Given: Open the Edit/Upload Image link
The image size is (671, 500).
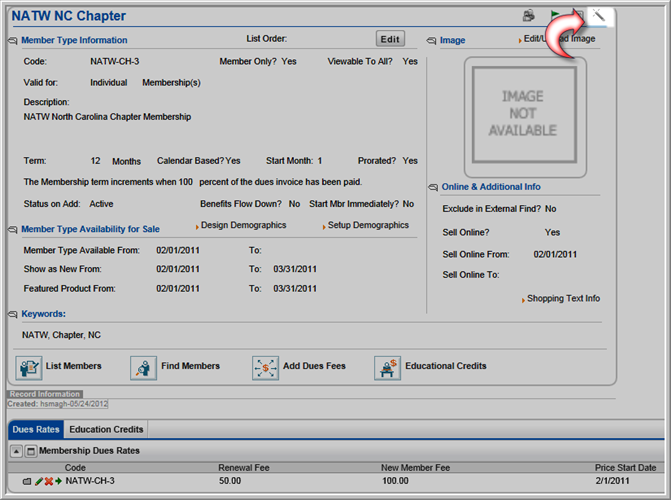Looking at the screenshot, I should [x=559, y=39].
